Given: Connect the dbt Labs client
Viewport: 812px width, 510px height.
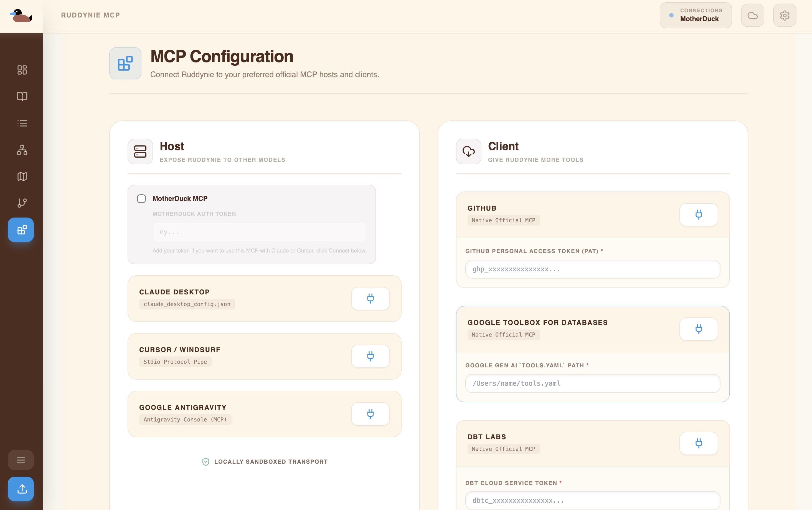Looking at the screenshot, I should [x=699, y=443].
